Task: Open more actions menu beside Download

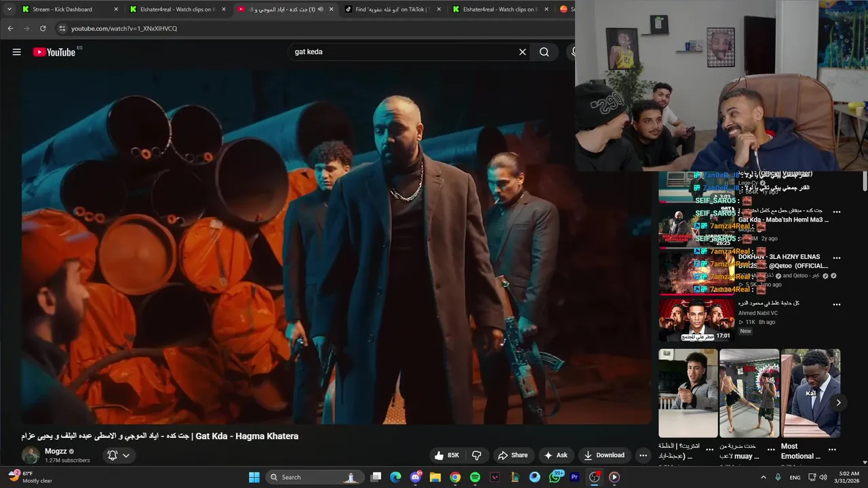Action: click(x=643, y=455)
